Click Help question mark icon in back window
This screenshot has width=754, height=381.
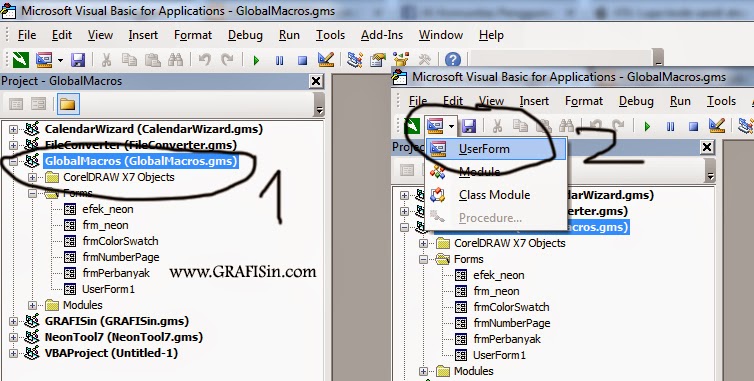pos(452,60)
